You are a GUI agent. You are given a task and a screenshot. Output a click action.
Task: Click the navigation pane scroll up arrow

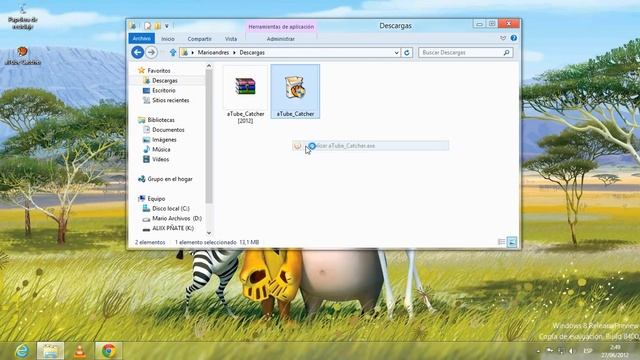click(209, 66)
